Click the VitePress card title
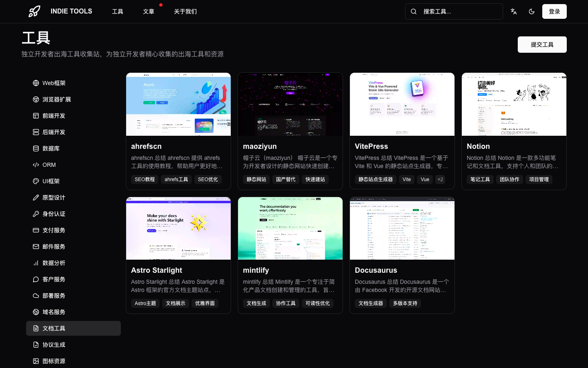Screen dimensions: 588x368 coord(371,146)
